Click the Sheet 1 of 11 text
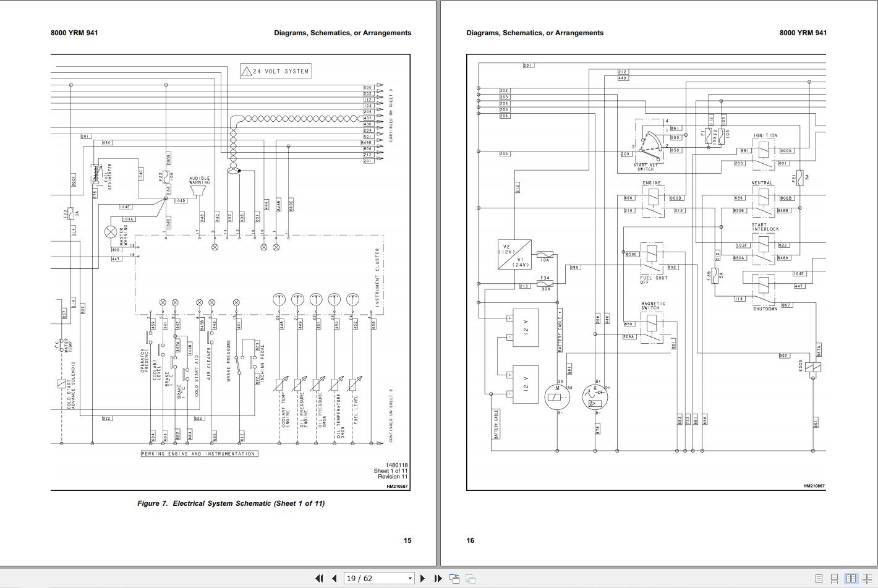This screenshot has height=588, width=878. point(391,471)
